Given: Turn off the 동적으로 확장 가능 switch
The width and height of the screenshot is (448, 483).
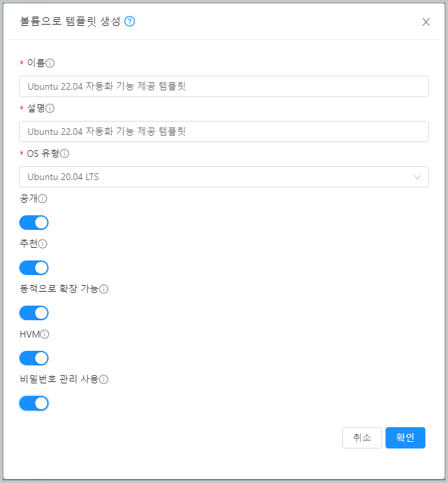Looking at the screenshot, I should point(34,313).
